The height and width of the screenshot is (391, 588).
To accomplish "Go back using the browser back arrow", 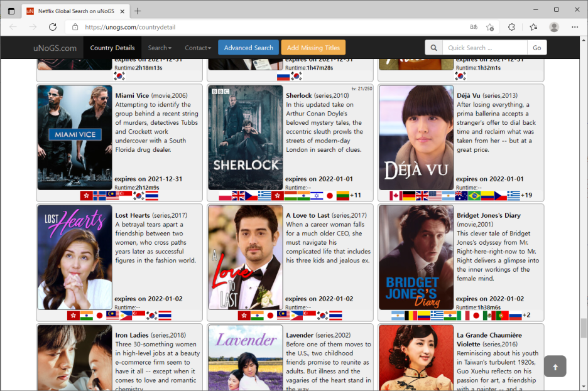I will [13, 27].
